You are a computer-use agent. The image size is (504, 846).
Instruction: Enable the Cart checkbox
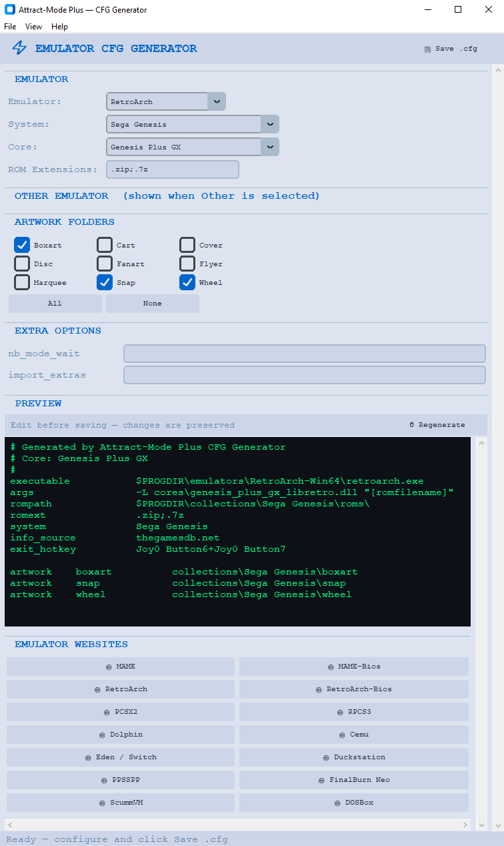coord(105,245)
